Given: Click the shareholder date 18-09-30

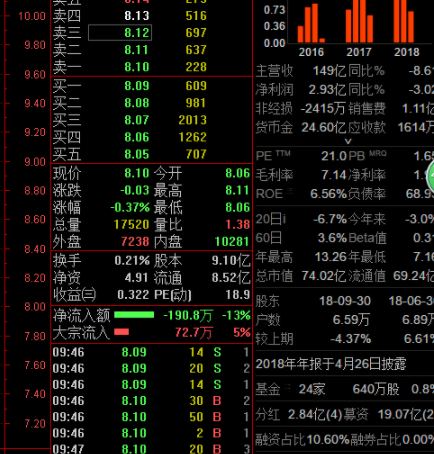Looking at the screenshot, I should coord(345,301).
